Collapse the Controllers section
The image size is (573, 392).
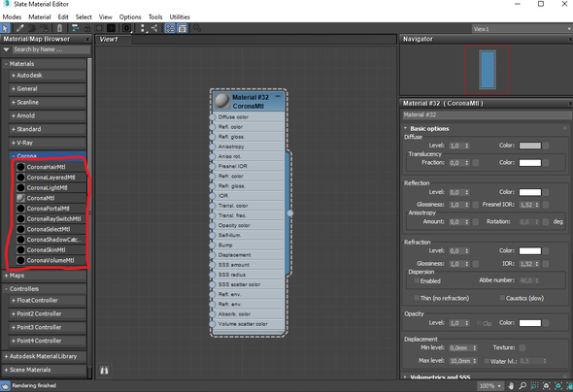[x=45, y=289]
